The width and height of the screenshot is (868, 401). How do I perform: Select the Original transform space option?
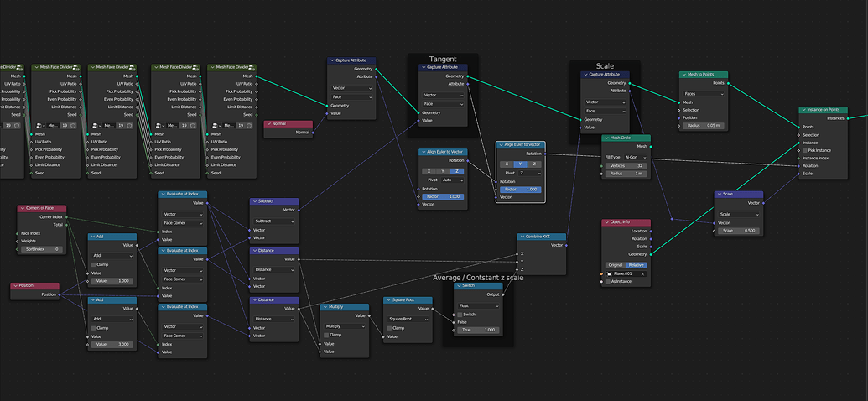[616, 265]
